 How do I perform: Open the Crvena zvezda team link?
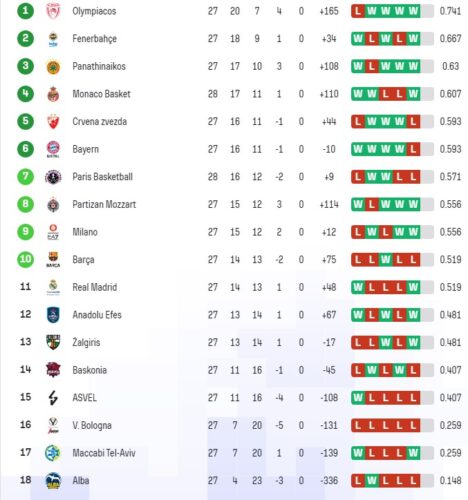coord(100,121)
